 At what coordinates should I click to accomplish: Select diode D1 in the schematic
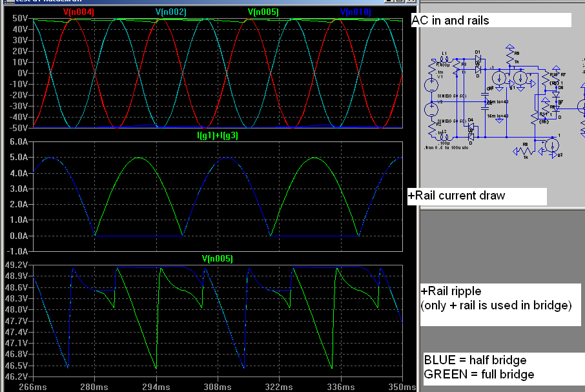(478, 59)
